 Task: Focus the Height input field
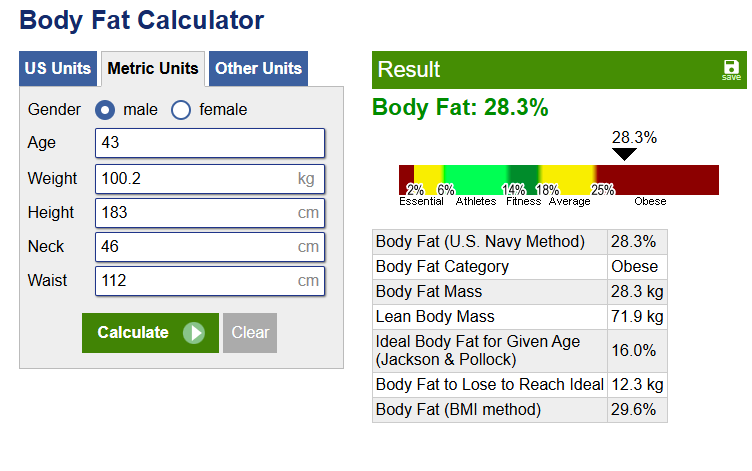195,213
